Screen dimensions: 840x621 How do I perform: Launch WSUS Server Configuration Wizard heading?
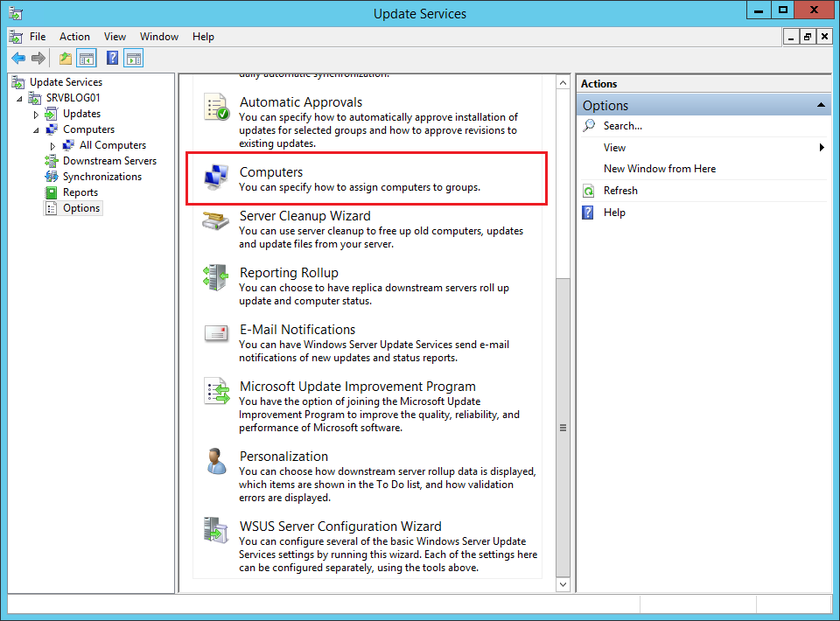pyautogui.click(x=340, y=527)
